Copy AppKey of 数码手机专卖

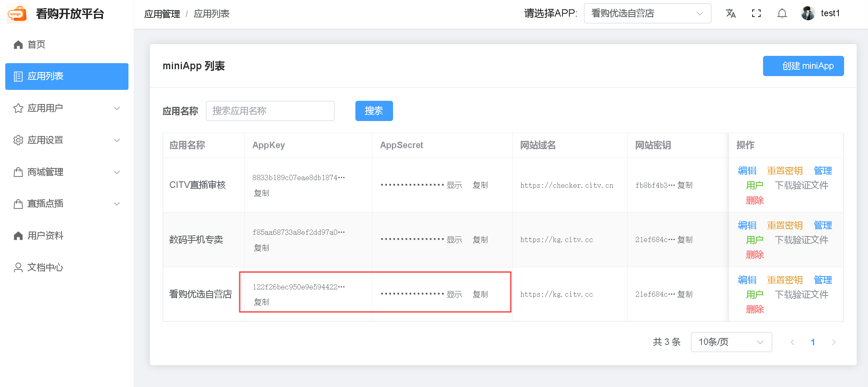coord(261,248)
